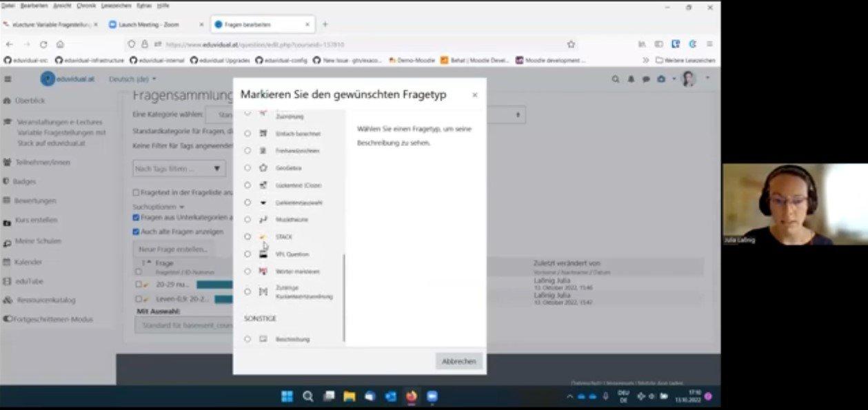Open the Deutsch (de) language dropdown
The height and width of the screenshot is (410, 868).
click(132, 79)
